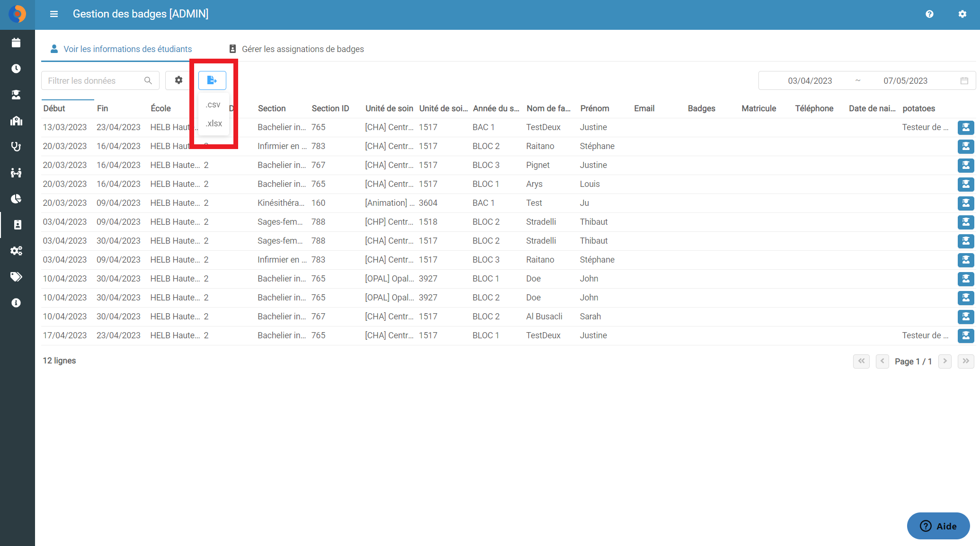Open the settings gear in the top header

pyautogui.click(x=962, y=14)
